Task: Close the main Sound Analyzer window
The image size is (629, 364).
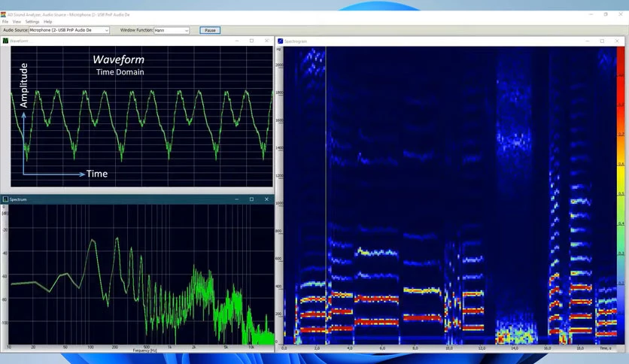Action: coord(621,14)
